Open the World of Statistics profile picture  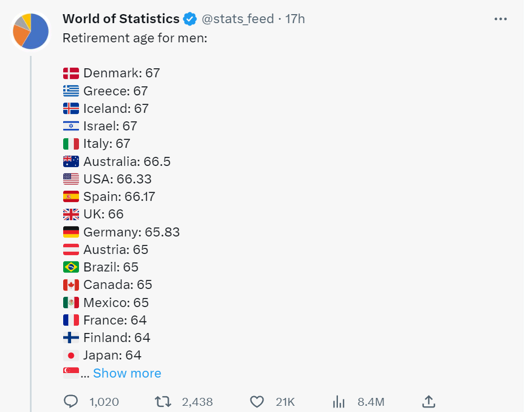pyautogui.click(x=30, y=31)
